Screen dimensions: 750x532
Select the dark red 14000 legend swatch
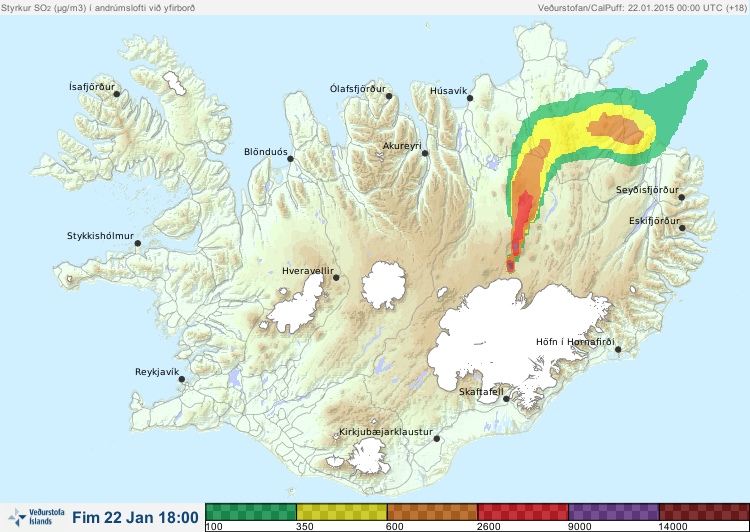pyautogui.click(x=704, y=511)
